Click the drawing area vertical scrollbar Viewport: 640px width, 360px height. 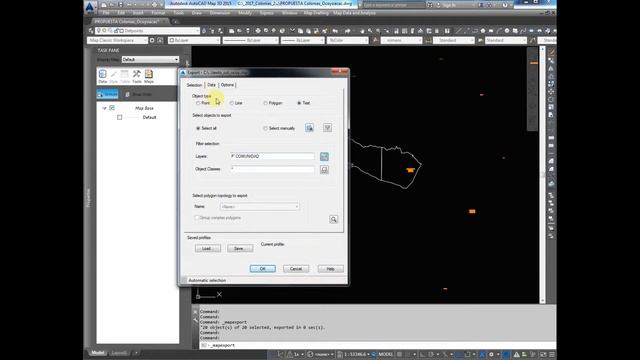click(x=542, y=175)
